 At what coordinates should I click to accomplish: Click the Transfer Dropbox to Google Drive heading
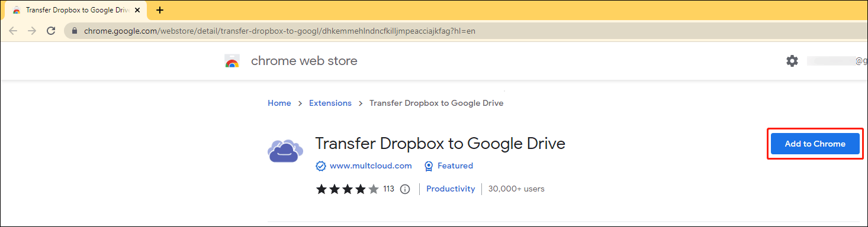tap(441, 144)
